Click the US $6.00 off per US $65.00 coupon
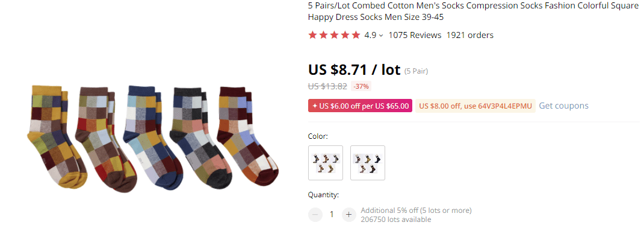This screenshot has width=644, height=228. coord(360,106)
